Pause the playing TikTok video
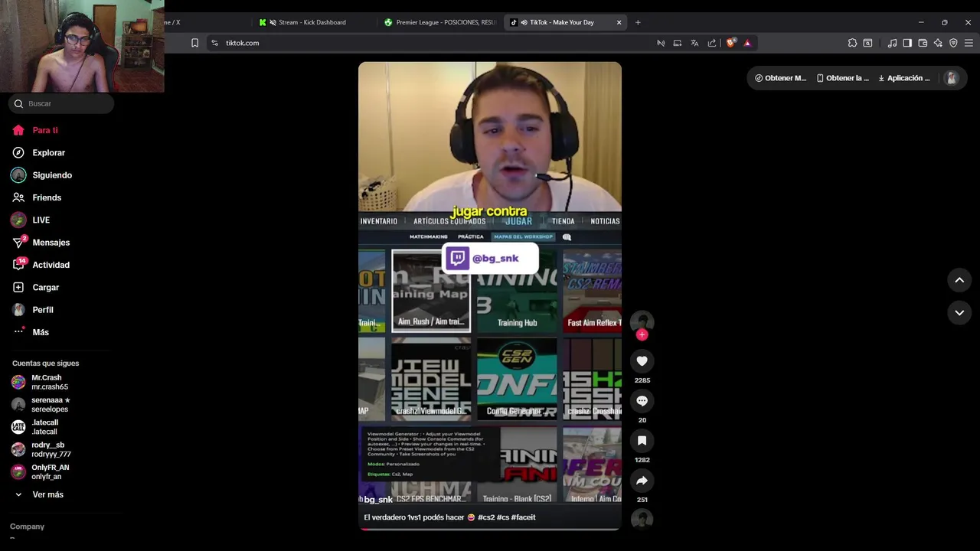 (x=490, y=295)
